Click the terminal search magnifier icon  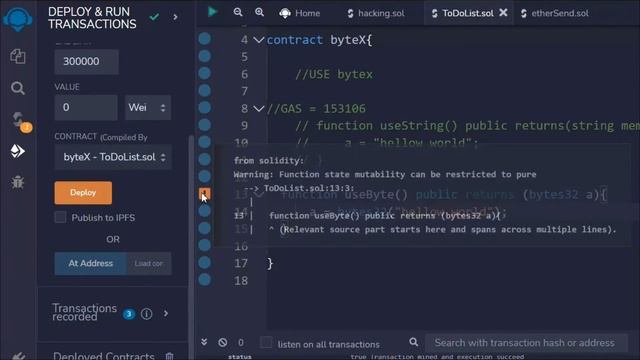pyautogui.click(x=413, y=342)
